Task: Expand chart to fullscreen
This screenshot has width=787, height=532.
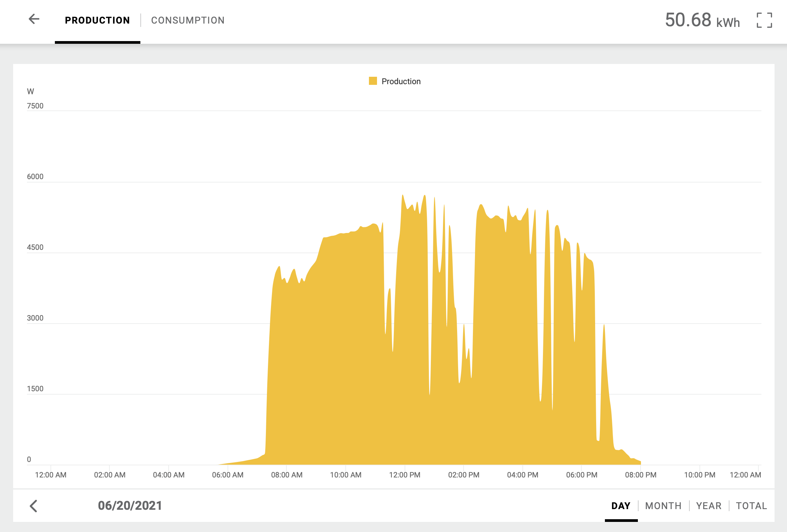Action: pos(764,20)
